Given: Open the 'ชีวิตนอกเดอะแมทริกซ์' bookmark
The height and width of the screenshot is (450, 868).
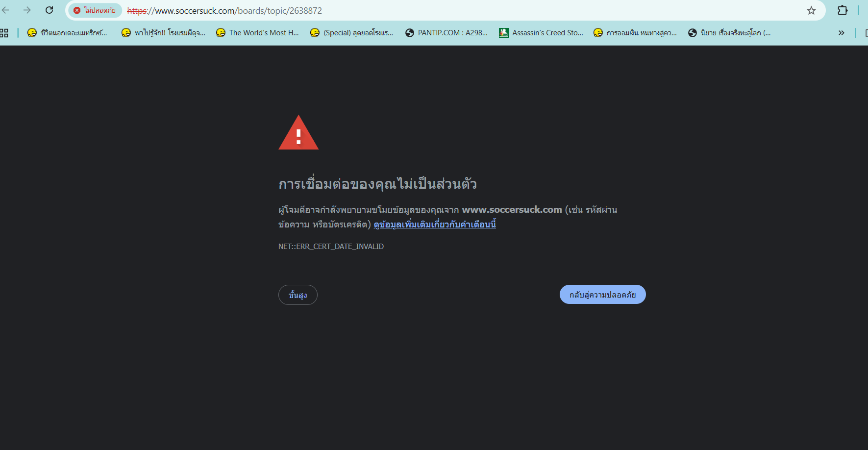Looking at the screenshot, I should pos(67,33).
